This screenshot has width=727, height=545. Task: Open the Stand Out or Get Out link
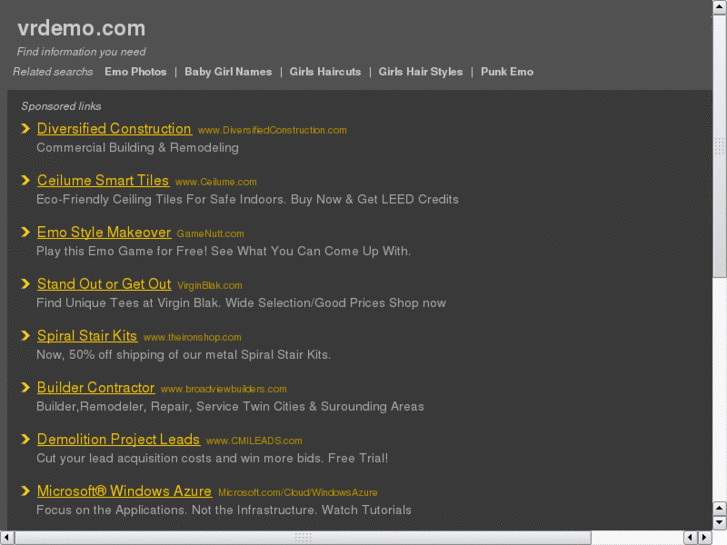tap(104, 284)
